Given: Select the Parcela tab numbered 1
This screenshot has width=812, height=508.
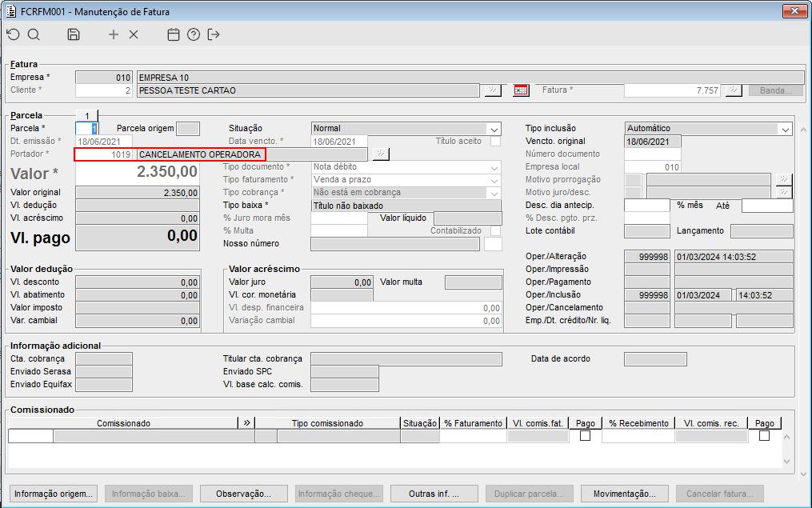Looking at the screenshot, I should coord(87,115).
